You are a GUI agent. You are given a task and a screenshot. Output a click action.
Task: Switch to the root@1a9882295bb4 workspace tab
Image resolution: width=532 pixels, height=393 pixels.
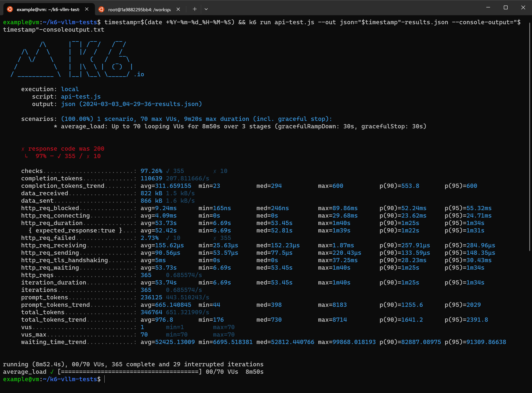(x=140, y=9)
